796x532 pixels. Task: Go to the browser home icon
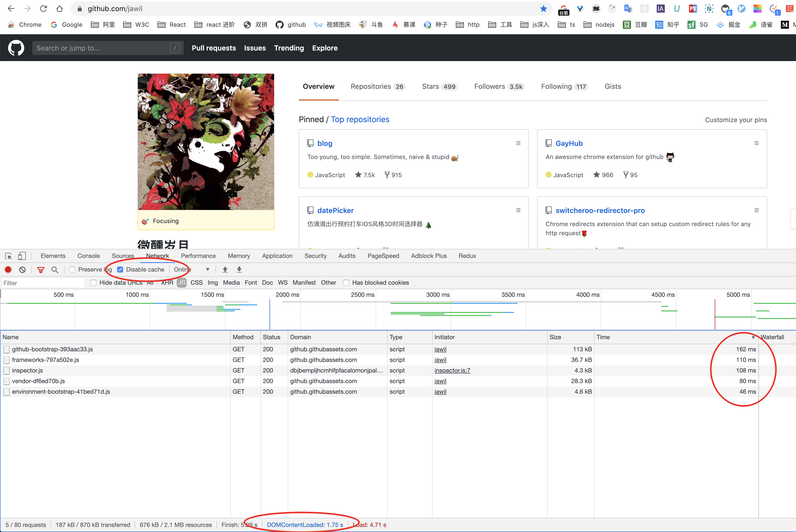pos(60,9)
